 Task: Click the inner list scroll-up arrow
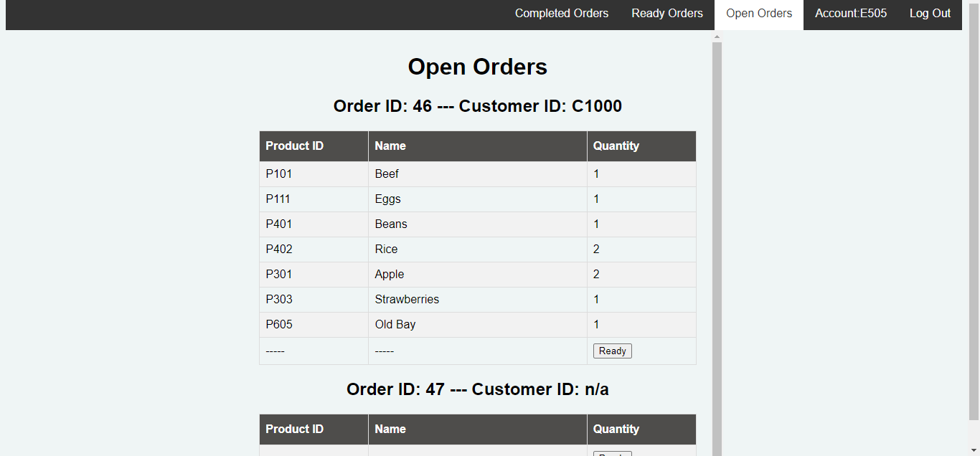click(717, 36)
